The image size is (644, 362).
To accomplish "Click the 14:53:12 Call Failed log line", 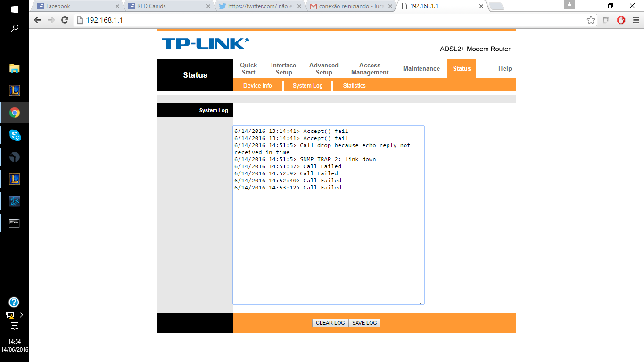I will pyautogui.click(x=288, y=188).
